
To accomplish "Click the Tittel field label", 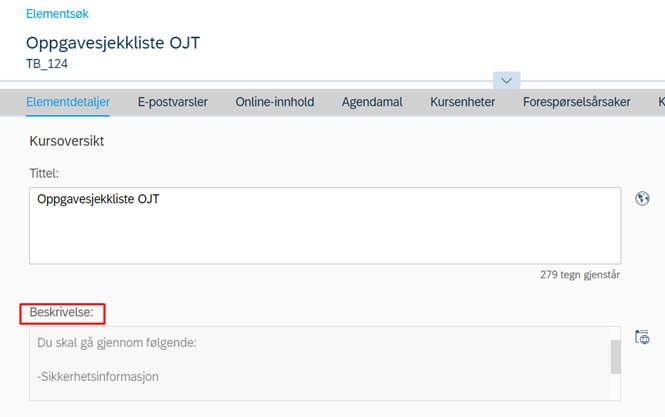I will (44, 173).
